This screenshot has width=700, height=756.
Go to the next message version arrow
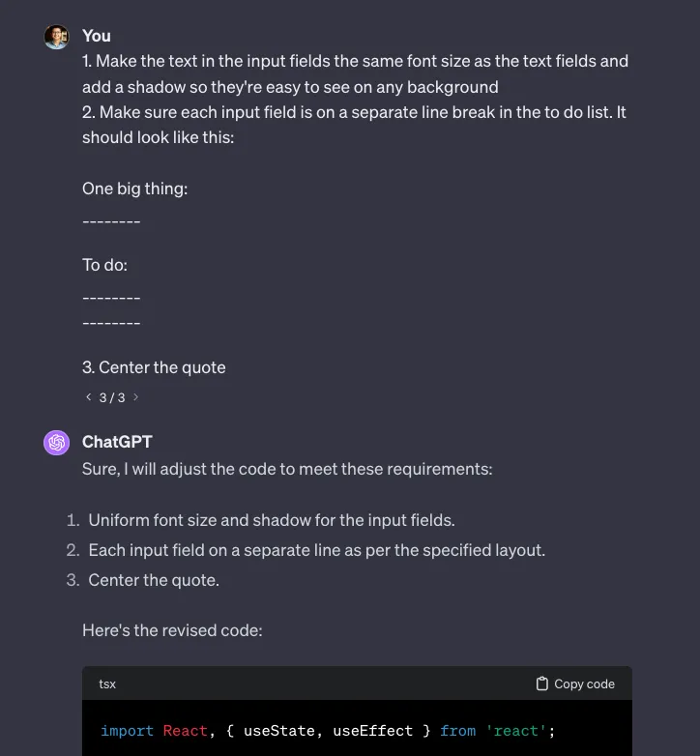135,397
